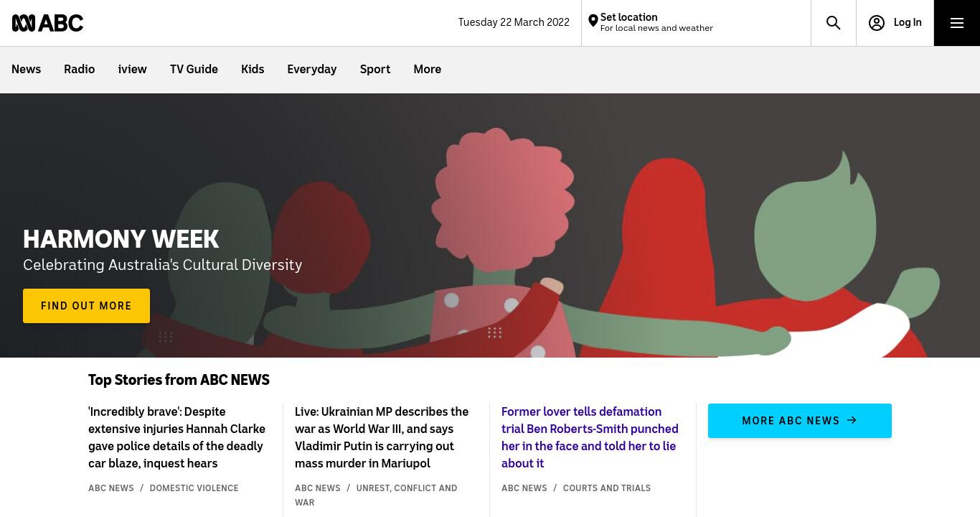Select Kids in the navigation bar
Screen dimensions: 980x517
pos(253,70)
